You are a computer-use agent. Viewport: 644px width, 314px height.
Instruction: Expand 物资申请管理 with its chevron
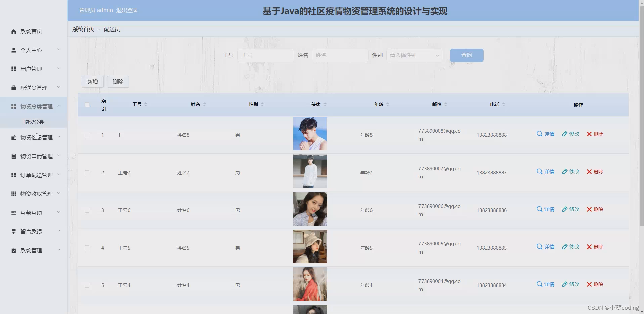point(59,156)
